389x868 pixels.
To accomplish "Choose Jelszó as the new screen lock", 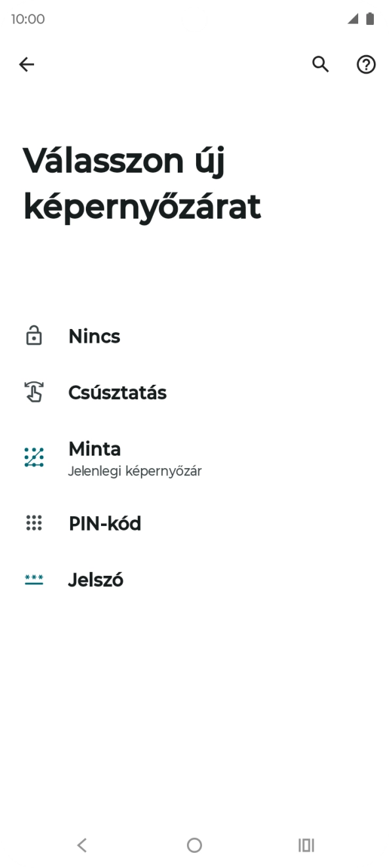I will 96,580.
